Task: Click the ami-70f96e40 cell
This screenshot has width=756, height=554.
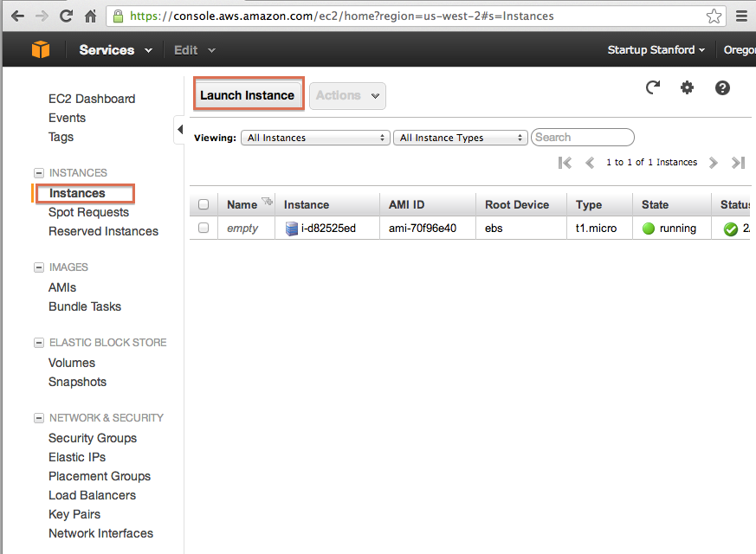Action: (x=423, y=228)
